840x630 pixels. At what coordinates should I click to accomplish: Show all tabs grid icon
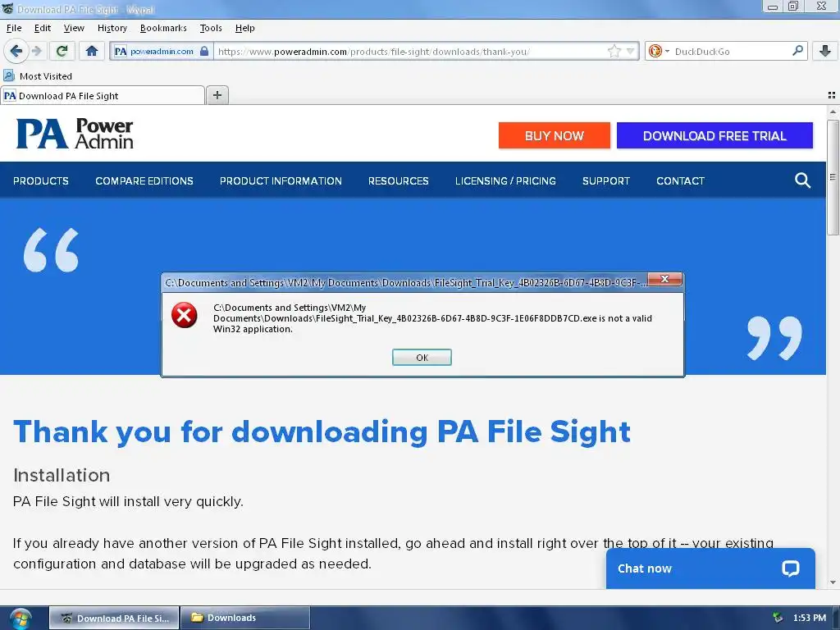coord(832,95)
